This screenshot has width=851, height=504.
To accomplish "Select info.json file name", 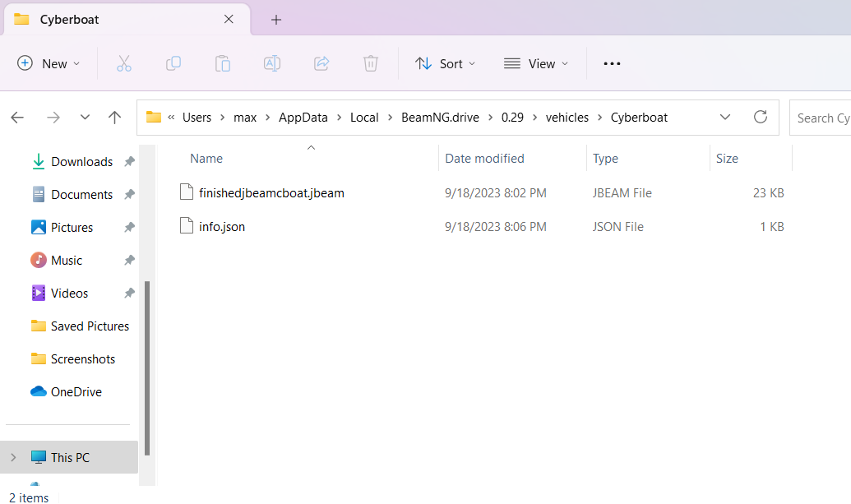I will coord(221,226).
